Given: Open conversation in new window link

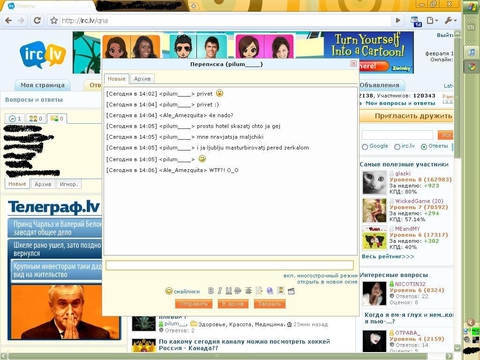Looking at the screenshot, I should 327,282.
